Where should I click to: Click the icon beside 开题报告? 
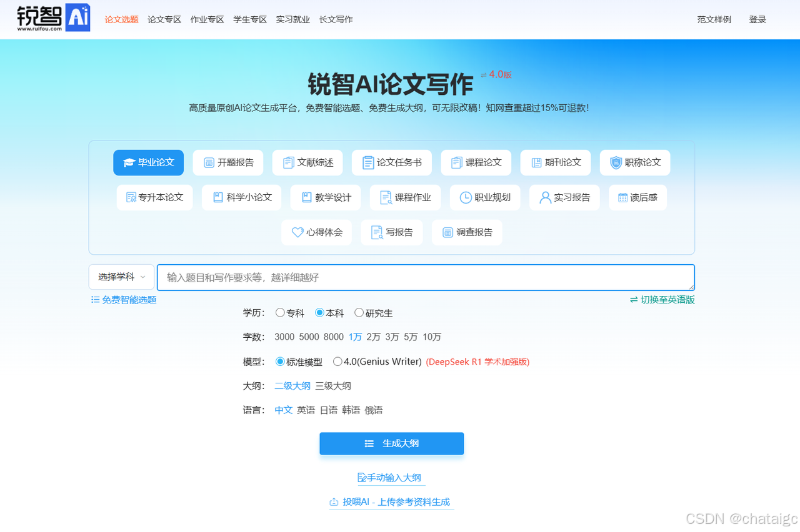[209, 163]
